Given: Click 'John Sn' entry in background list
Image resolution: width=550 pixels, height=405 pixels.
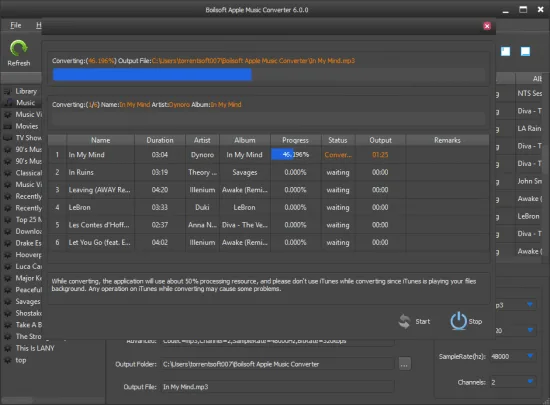Looking at the screenshot, I should 530,181.
